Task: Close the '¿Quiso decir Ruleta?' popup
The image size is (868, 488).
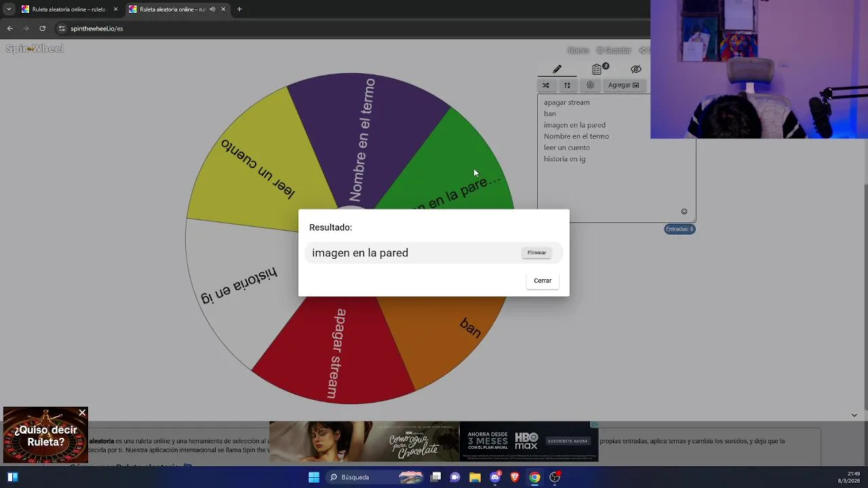Action: coord(82,413)
